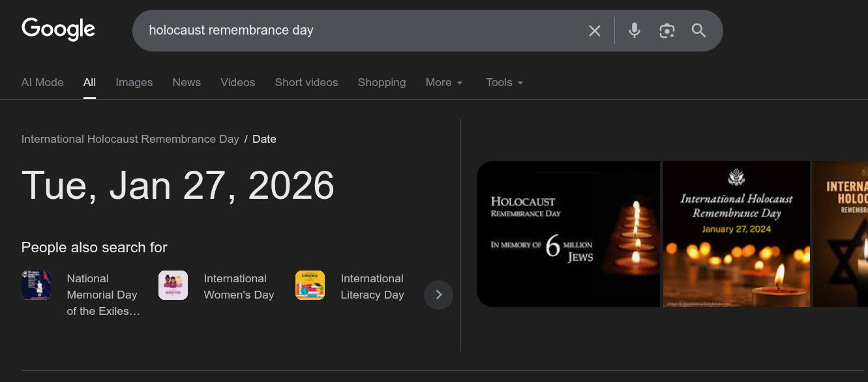Screen dimensions: 868x382
Task: Follow International Holocaust Remembrance Day breadcrumb link
Action: pos(130,139)
